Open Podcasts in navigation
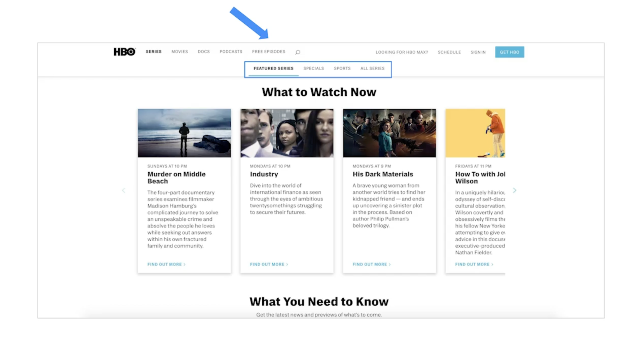Image resolution: width=644 pixels, height=360 pixels. click(231, 52)
